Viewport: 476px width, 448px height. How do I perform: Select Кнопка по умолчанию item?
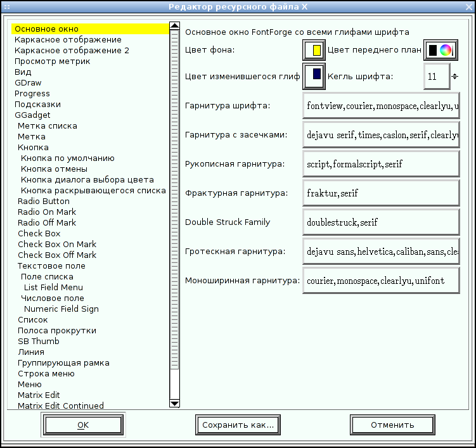pyautogui.click(x=68, y=158)
